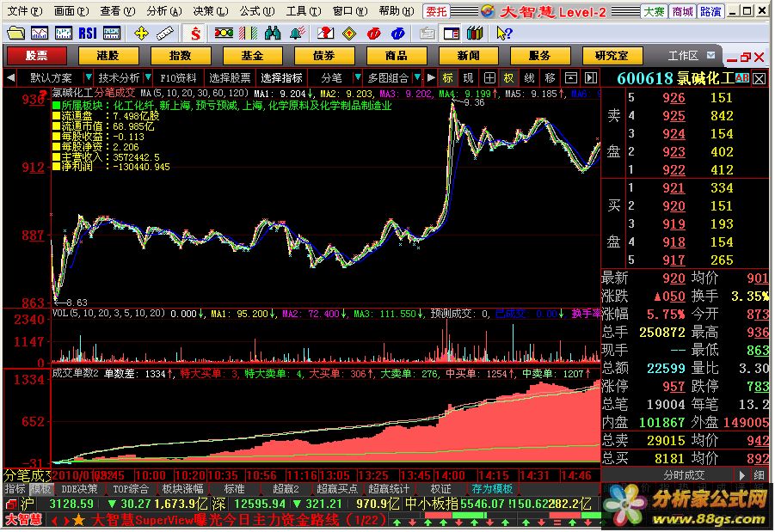Click the 股票 category button
The image size is (775, 532).
[x=37, y=55]
